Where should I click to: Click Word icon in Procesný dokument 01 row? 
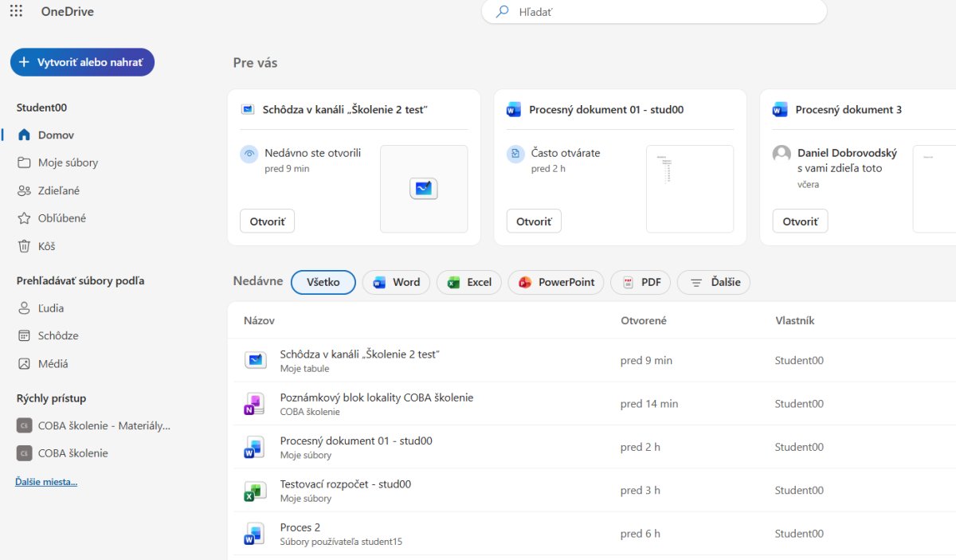[x=254, y=447]
